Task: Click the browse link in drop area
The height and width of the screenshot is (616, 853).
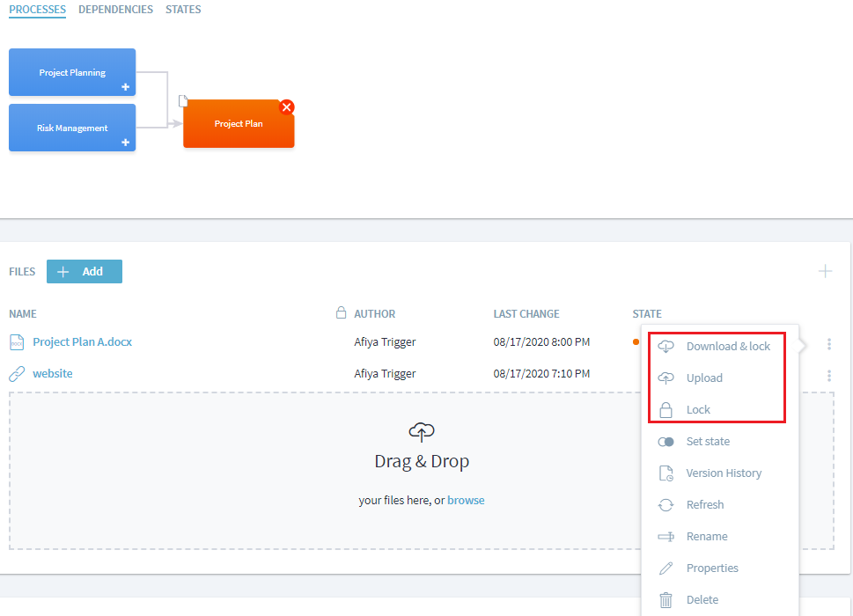Action: (x=466, y=501)
